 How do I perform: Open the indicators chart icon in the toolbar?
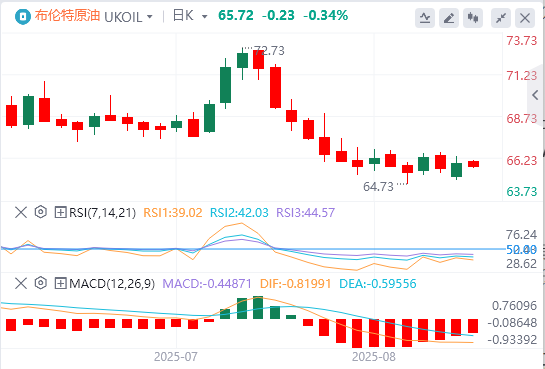pos(425,18)
